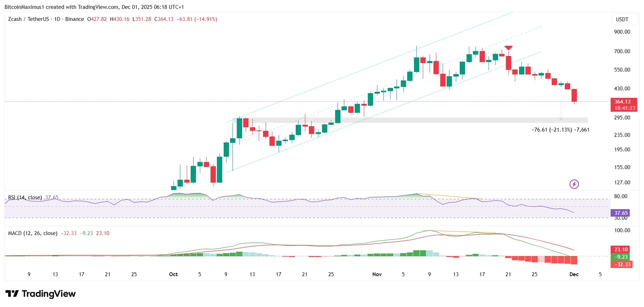Click the 700.00 price axis label
The image size is (644, 307).
coord(622,51)
